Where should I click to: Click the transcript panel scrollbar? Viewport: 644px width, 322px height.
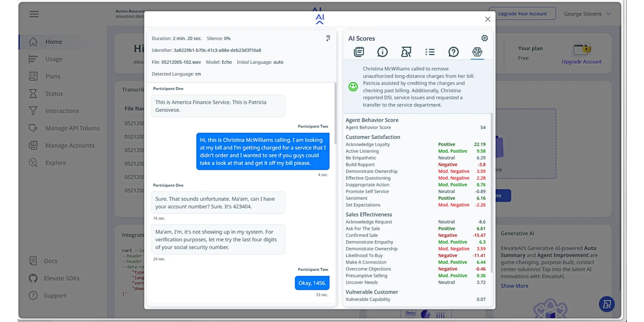pyautogui.click(x=335, y=113)
